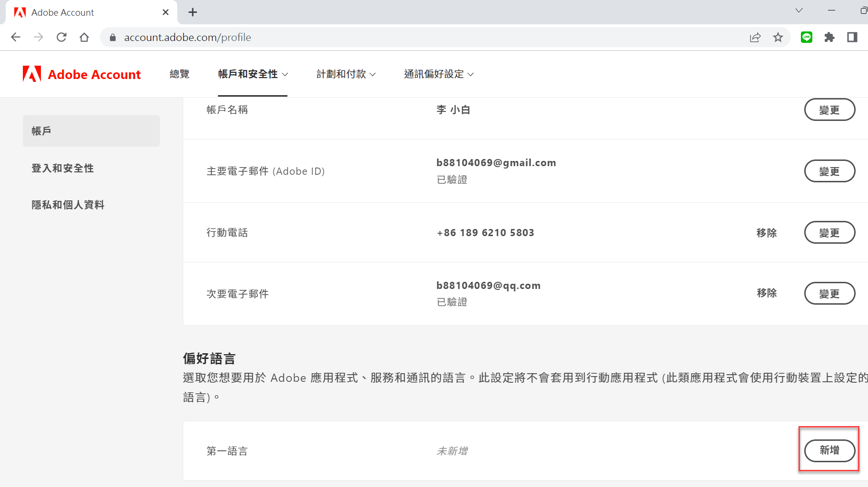
Task: Click the 帳戶名稱 label
Action: (227, 110)
